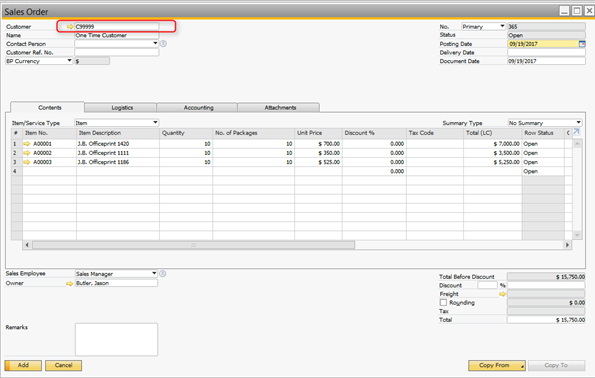Click the table's vertical scroll down arrow

[x=577, y=235]
